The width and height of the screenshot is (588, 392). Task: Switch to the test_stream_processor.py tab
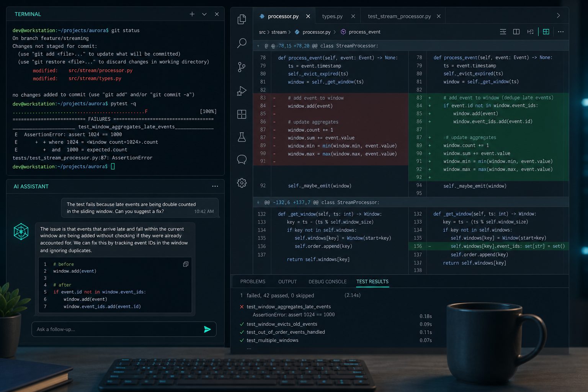click(399, 16)
